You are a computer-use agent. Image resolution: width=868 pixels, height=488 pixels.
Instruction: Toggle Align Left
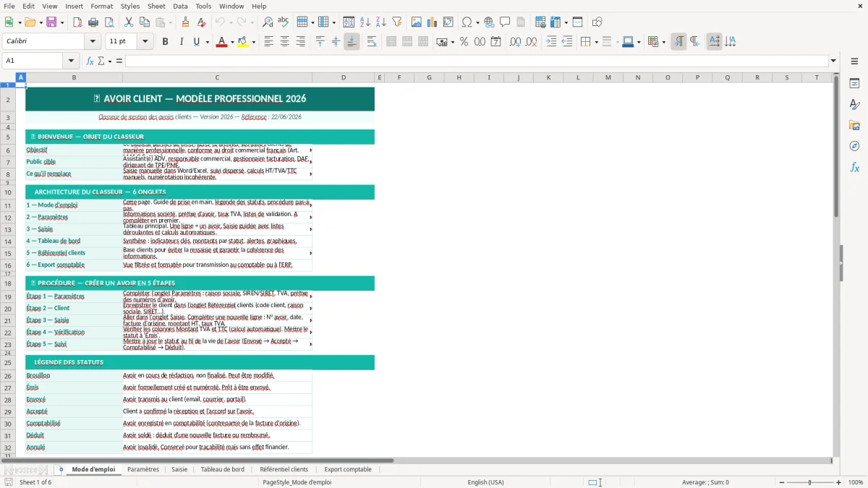click(268, 42)
